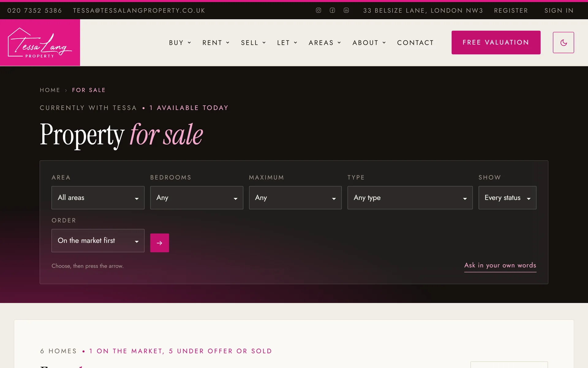Open the All areas dropdown

98,198
